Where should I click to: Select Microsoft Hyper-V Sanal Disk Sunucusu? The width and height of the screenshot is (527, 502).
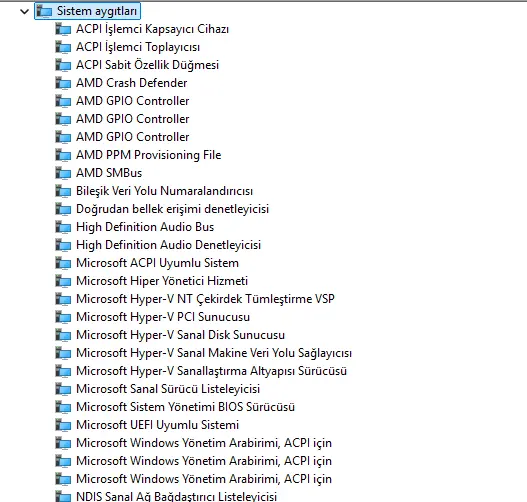pos(180,335)
